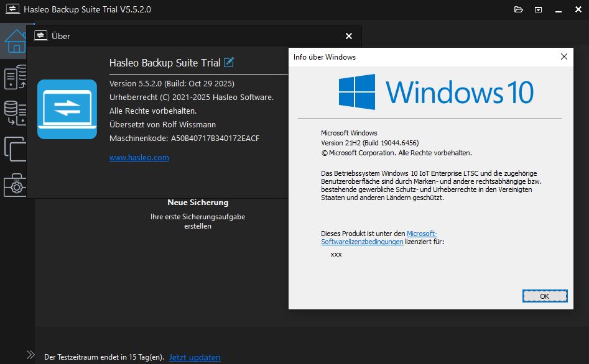
Task: Close the Über dialog
Action: [349, 36]
